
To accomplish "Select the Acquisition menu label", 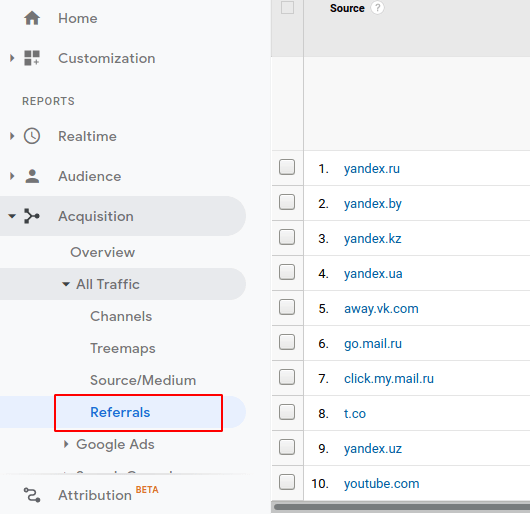I will click(x=96, y=216).
